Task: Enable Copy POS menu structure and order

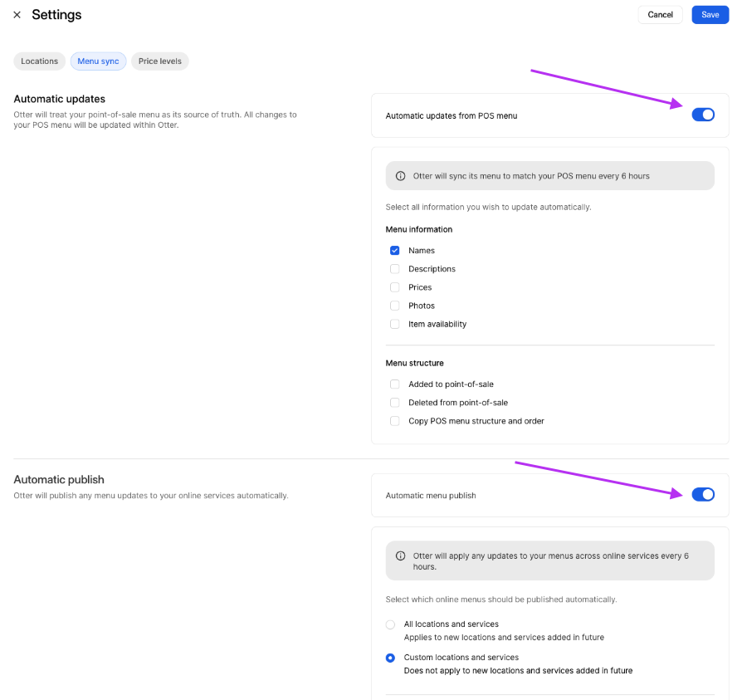Action: point(395,421)
